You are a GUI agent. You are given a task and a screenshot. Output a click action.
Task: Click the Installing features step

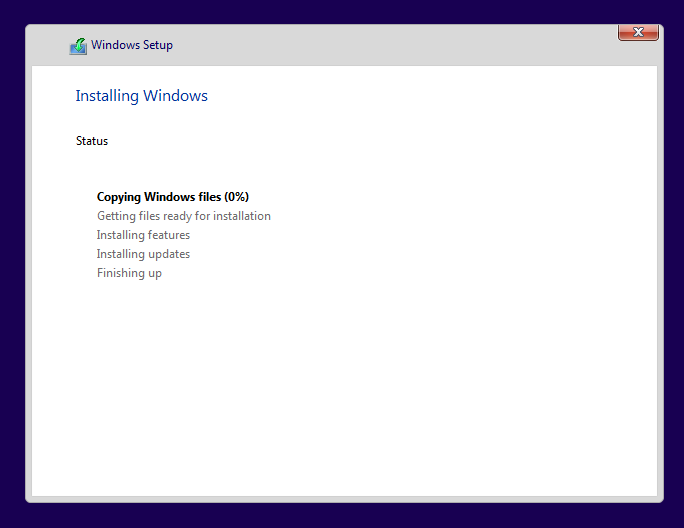[x=143, y=235]
